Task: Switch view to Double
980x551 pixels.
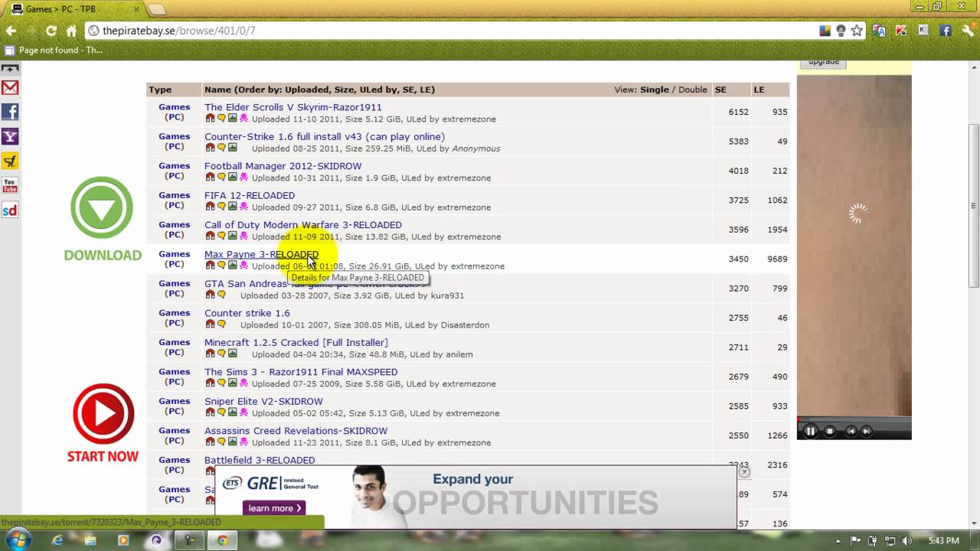Action: click(x=692, y=90)
